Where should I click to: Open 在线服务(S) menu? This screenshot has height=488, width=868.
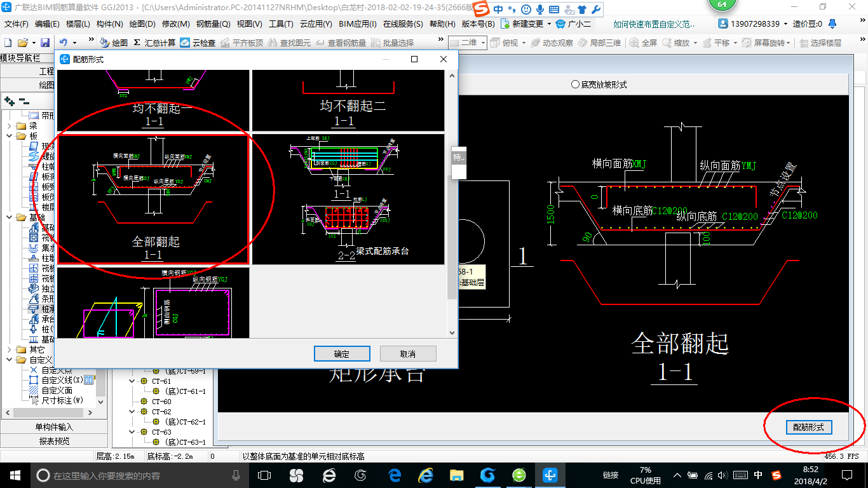(x=403, y=24)
